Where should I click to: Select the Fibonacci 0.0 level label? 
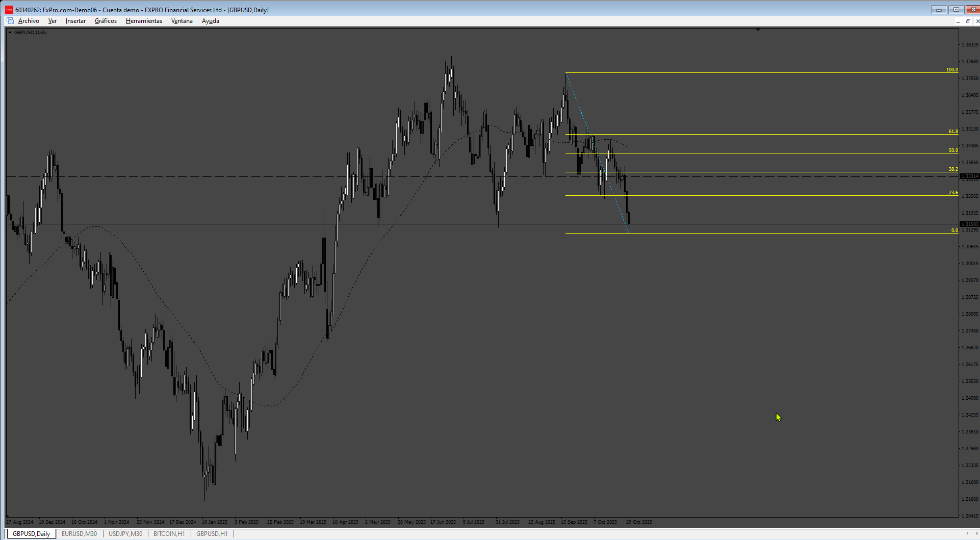click(955, 230)
